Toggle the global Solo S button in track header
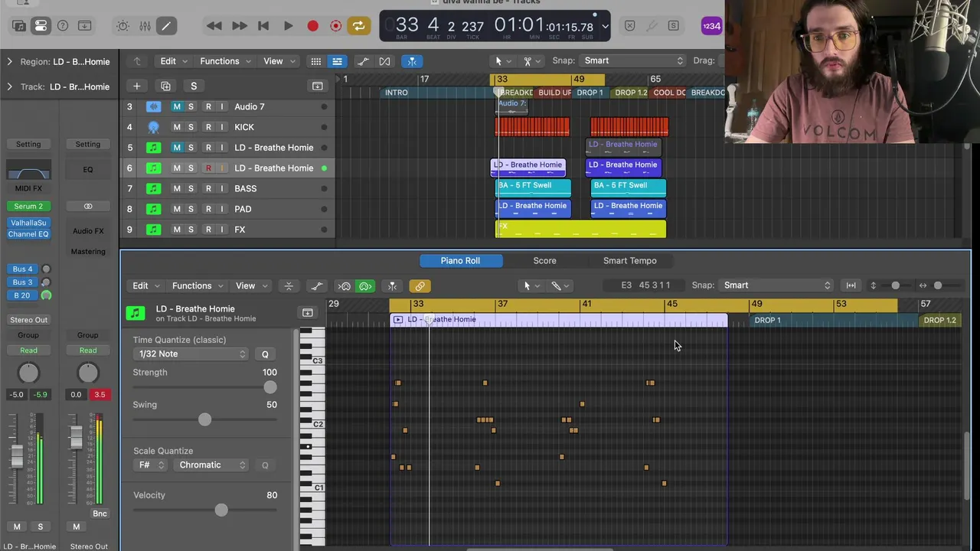 click(x=194, y=86)
